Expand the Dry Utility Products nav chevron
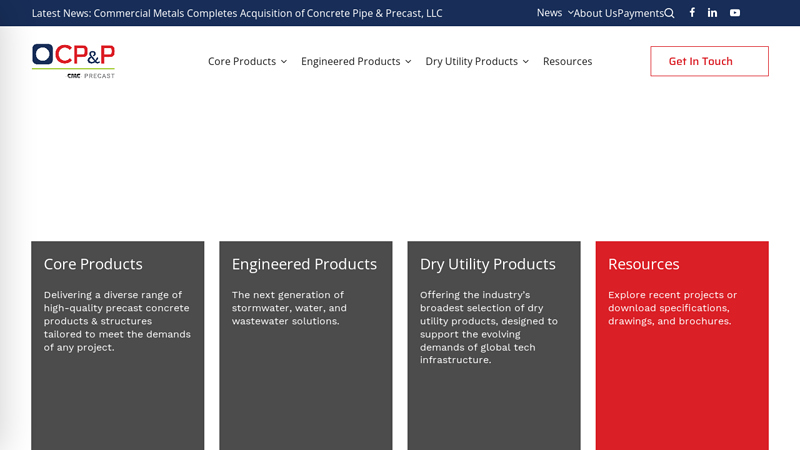The height and width of the screenshot is (450, 800). [526, 62]
